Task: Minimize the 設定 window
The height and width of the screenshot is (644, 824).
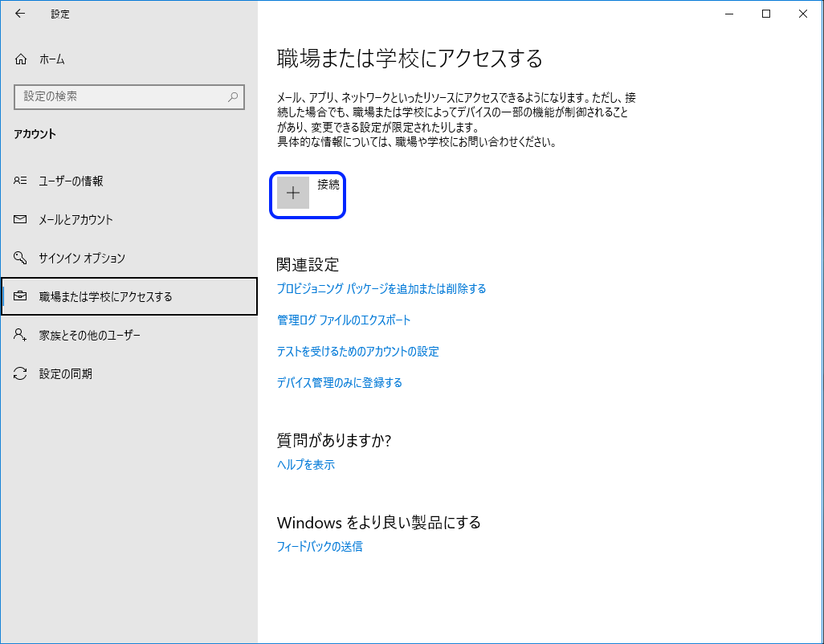Action: click(x=729, y=14)
